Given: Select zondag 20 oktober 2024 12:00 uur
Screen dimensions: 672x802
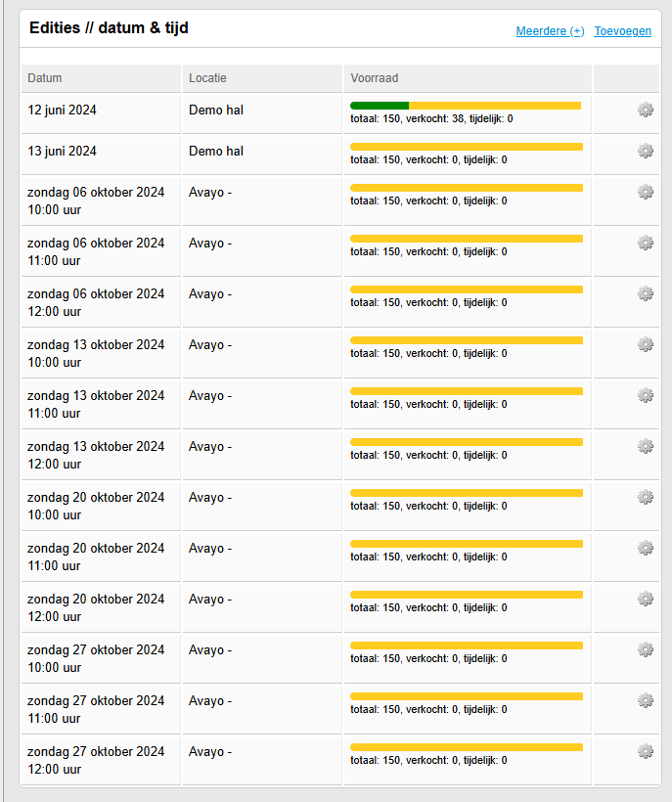Looking at the screenshot, I should coord(96,607).
